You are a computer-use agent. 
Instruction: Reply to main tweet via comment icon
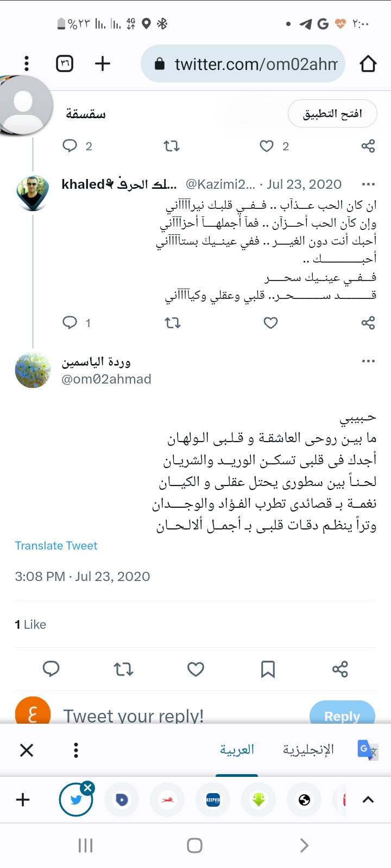(51, 669)
